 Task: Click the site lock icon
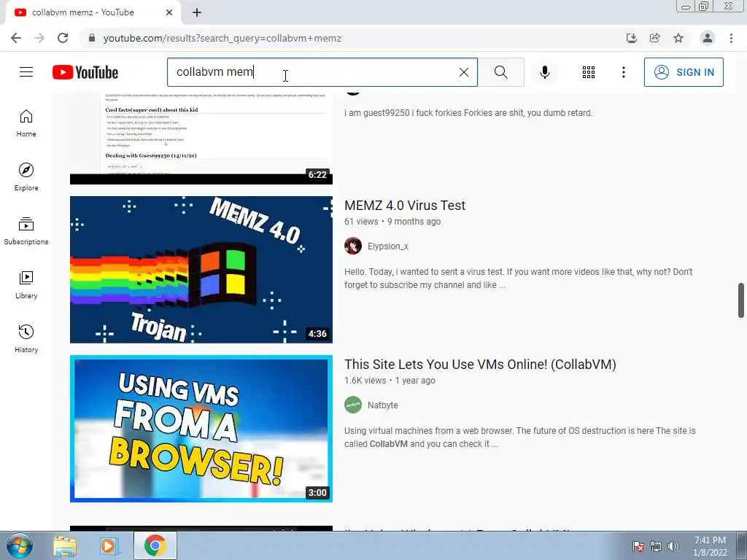pos(92,38)
